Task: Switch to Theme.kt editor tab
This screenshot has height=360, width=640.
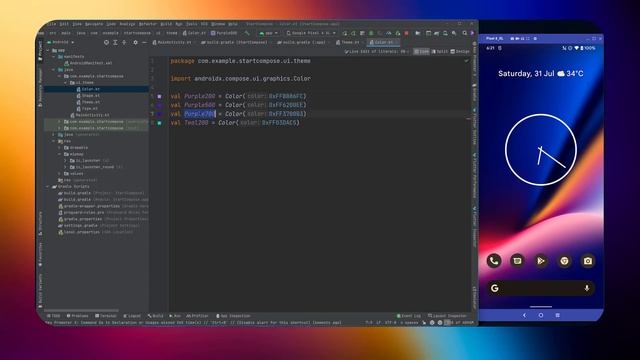Action: 348,42
